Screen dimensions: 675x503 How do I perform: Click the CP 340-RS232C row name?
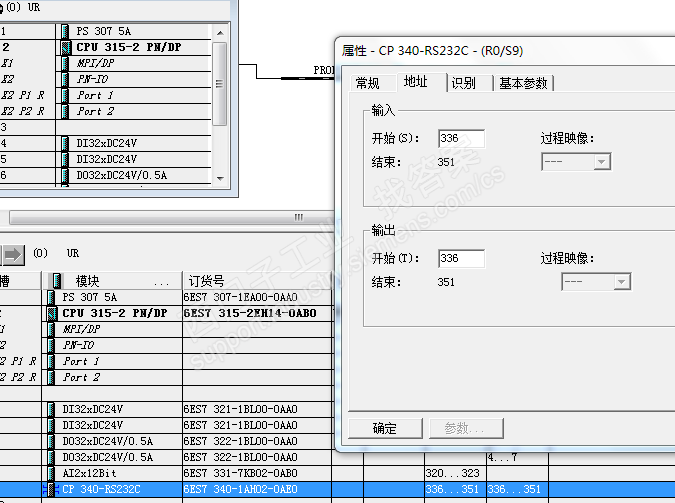(x=101, y=489)
